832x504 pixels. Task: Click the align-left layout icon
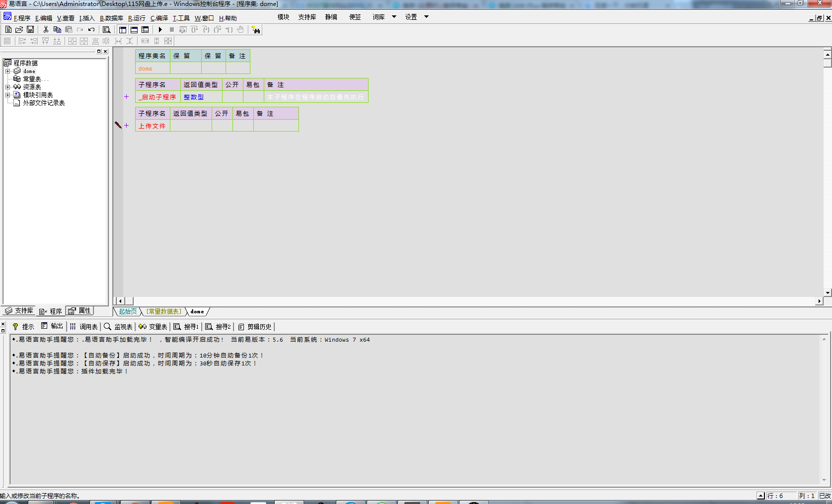pos(22,41)
